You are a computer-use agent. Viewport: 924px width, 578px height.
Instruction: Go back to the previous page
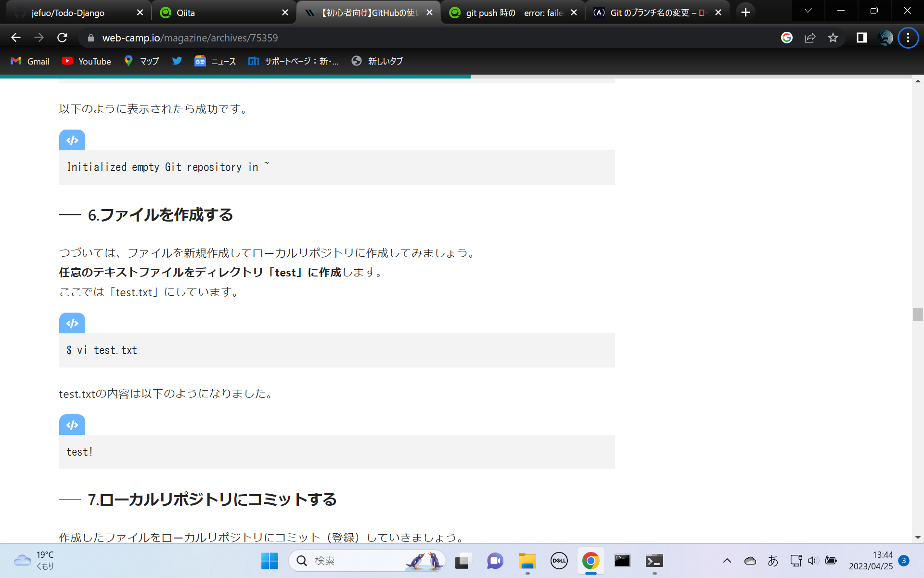click(x=16, y=38)
